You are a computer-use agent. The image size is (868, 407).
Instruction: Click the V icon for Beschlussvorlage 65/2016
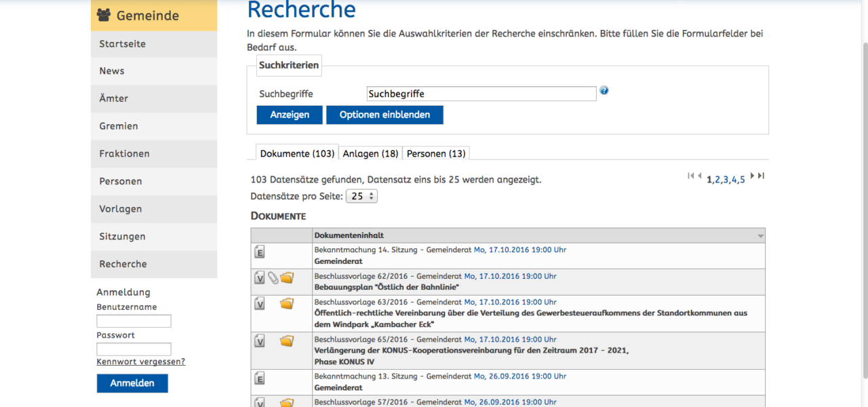[259, 341]
